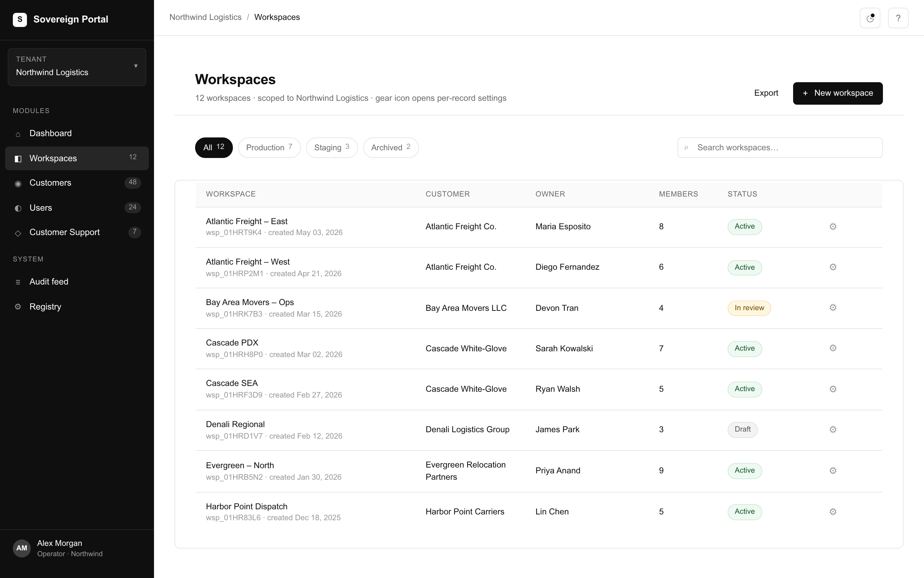924x578 pixels.
Task: Click the magnifier icon in search box
Action: (686, 148)
